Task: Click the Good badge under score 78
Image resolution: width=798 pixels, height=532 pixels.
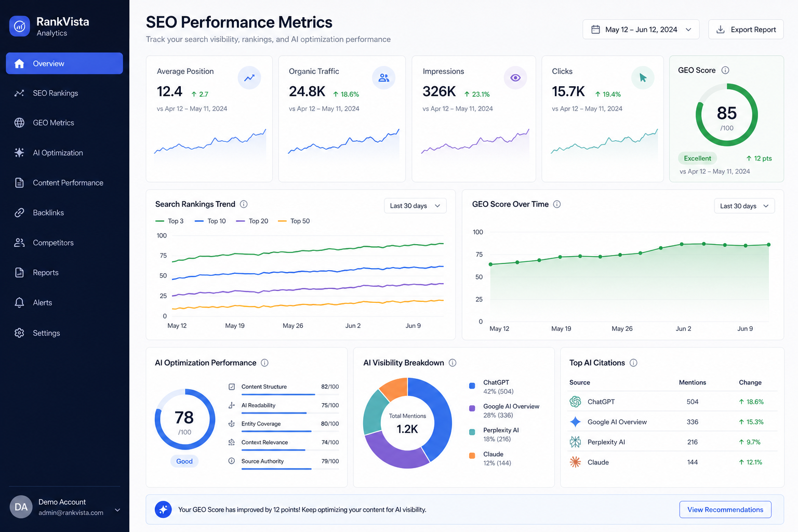Action: point(184,461)
